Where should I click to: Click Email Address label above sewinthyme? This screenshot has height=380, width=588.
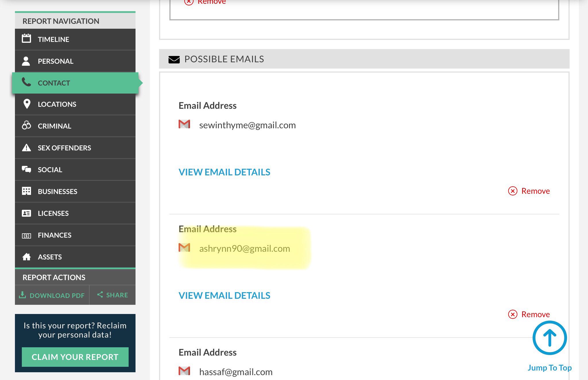pyautogui.click(x=208, y=106)
